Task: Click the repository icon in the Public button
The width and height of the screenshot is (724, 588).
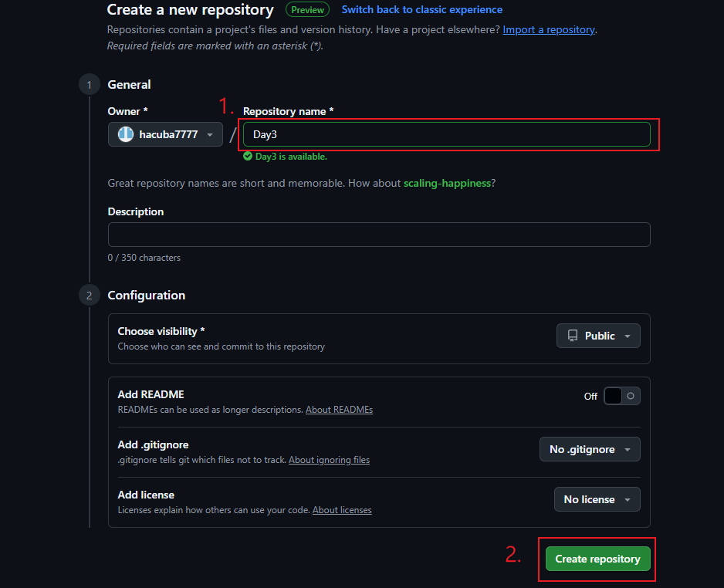Action: tap(573, 336)
